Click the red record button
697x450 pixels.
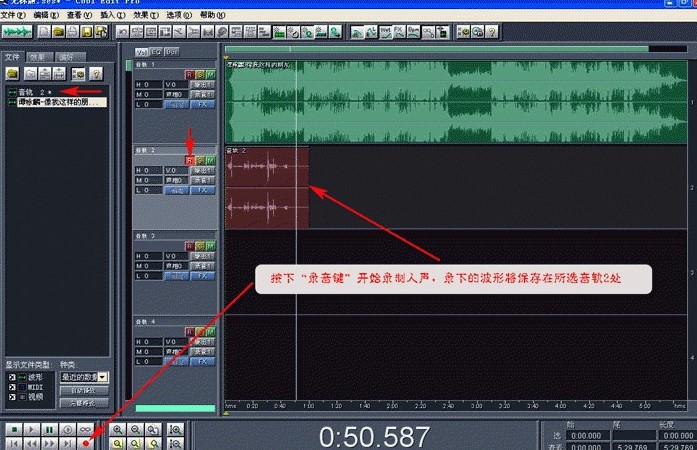pyautogui.click(x=85, y=443)
